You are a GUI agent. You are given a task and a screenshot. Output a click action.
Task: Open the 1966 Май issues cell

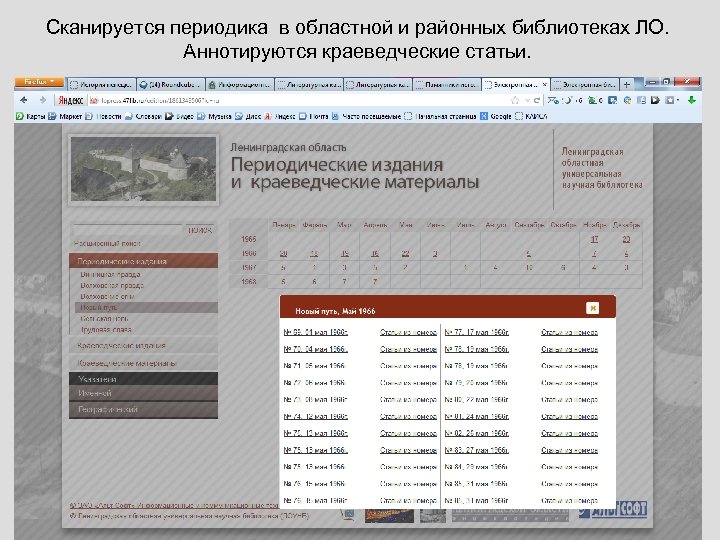[405, 253]
